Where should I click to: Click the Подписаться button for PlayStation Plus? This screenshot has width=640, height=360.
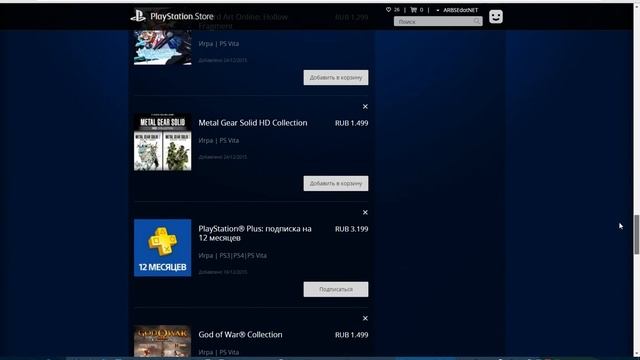[x=336, y=289]
